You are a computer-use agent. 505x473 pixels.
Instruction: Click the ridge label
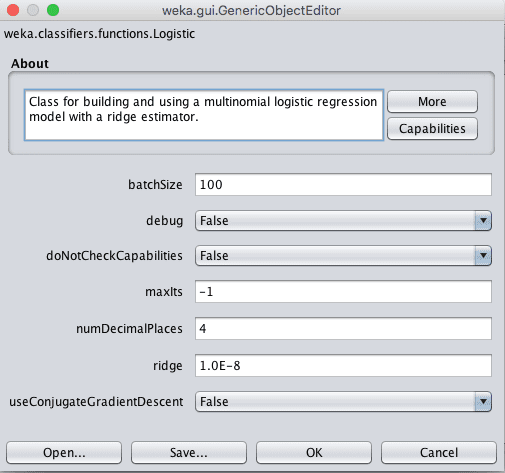click(x=168, y=366)
